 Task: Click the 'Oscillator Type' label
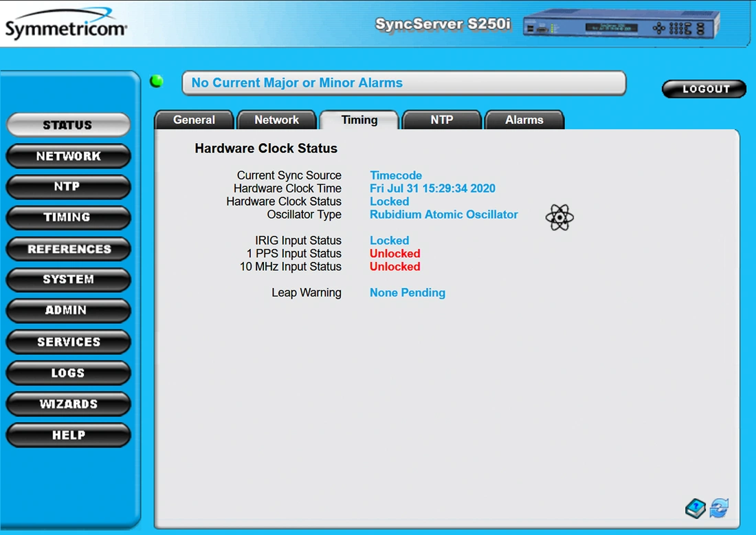(304, 214)
